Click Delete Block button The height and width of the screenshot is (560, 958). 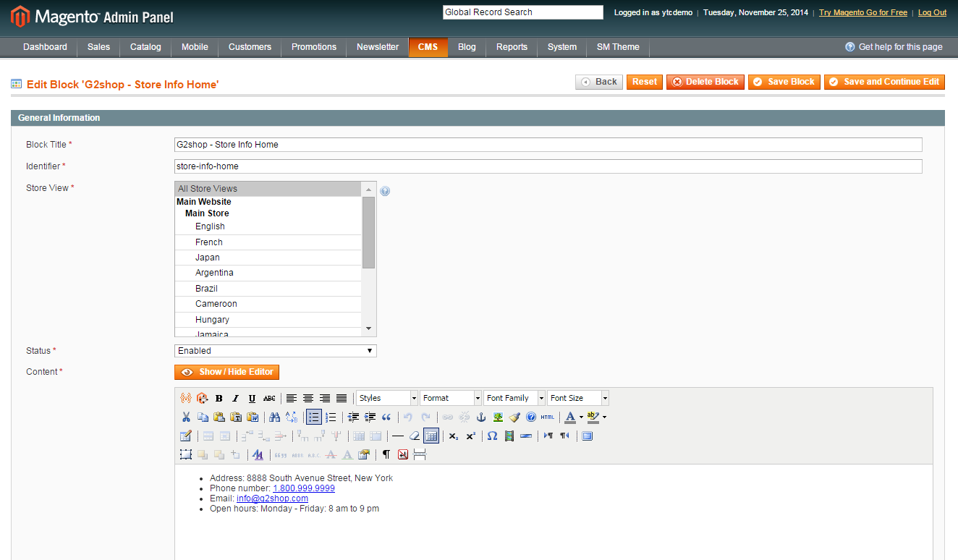(x=705, y=82)
